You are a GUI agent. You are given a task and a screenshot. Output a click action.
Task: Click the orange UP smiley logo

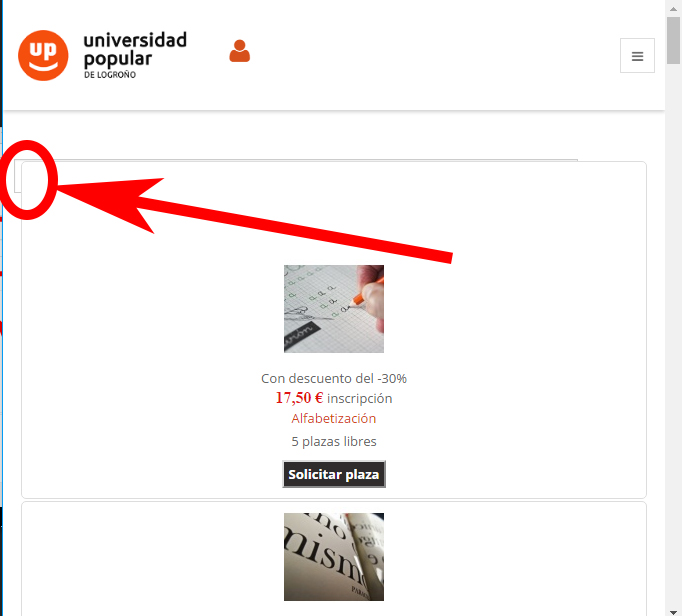click(43, 55)
